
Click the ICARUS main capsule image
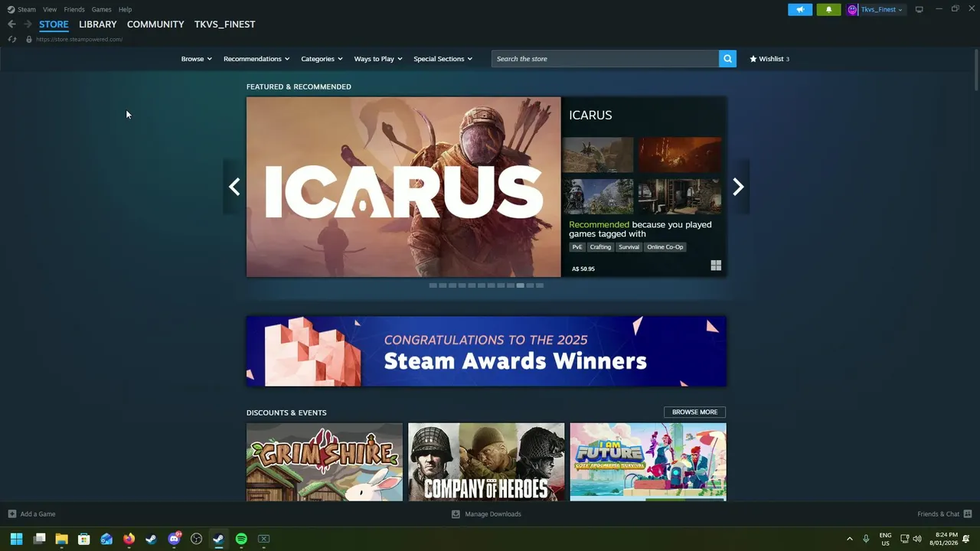click(403, 187)
